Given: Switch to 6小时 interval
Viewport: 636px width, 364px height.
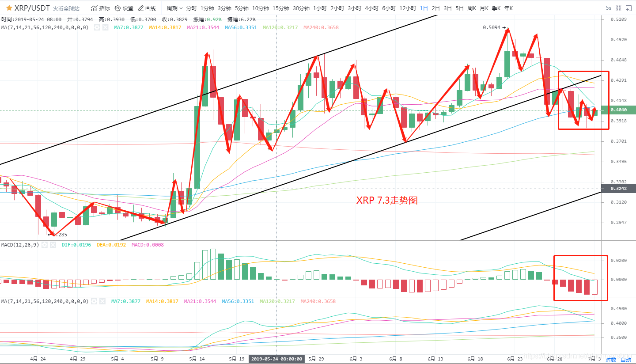Looking at the screenshot, I should coord(389,8).
